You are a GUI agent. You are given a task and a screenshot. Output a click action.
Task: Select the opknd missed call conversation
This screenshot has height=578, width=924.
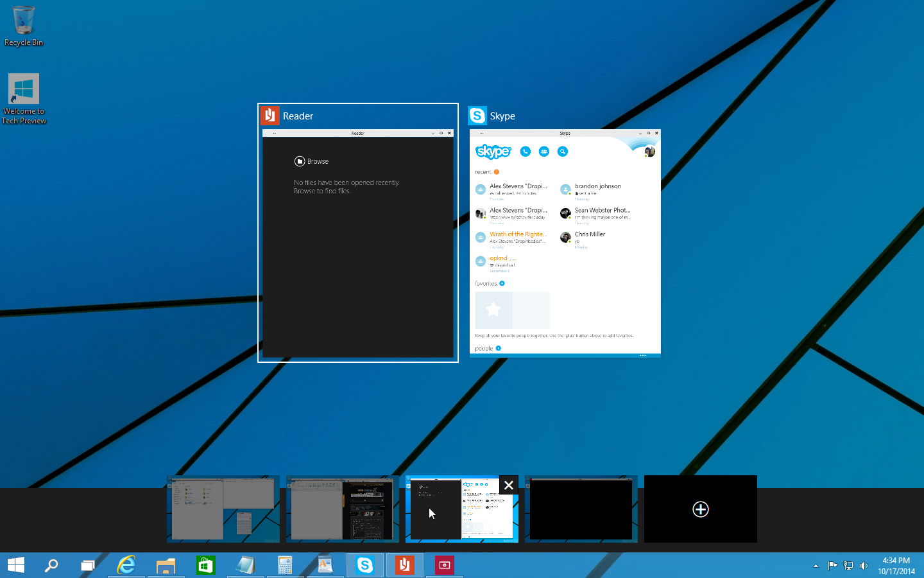click(497, 263)
